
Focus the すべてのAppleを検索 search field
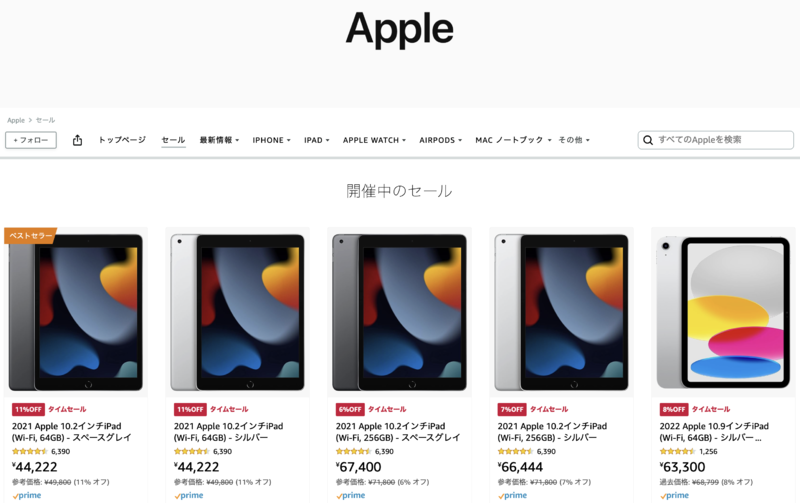tap(715, 140)
